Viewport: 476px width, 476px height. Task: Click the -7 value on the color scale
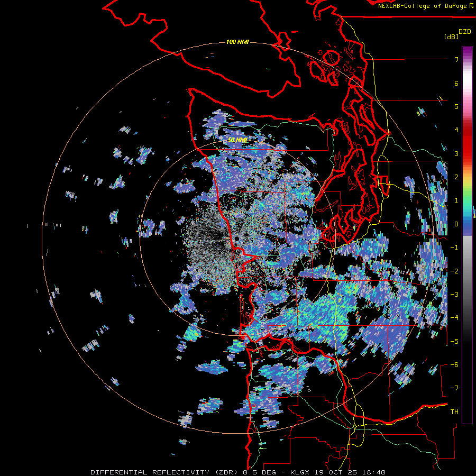(454, 388)
